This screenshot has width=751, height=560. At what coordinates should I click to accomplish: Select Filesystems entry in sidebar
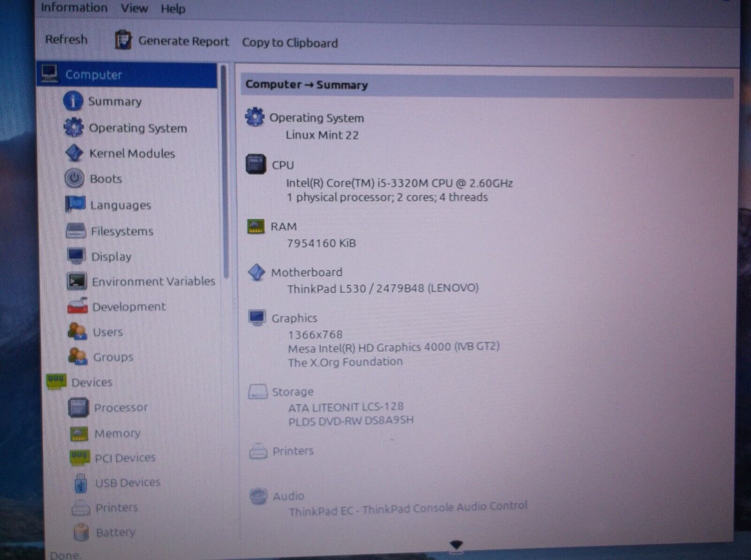tap(122, 231)
